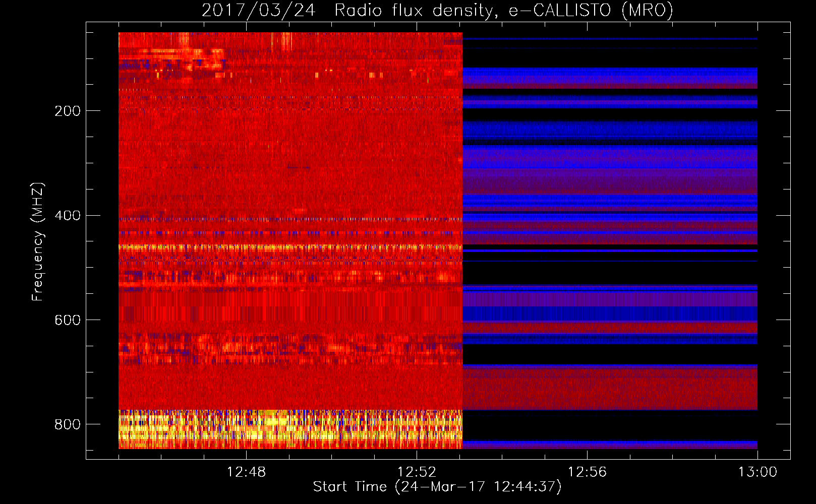Click the 'Start Time (24-Mar-17 12:44:37)' label
Viewport: 816px width, 504px height.
coord(437,487)
